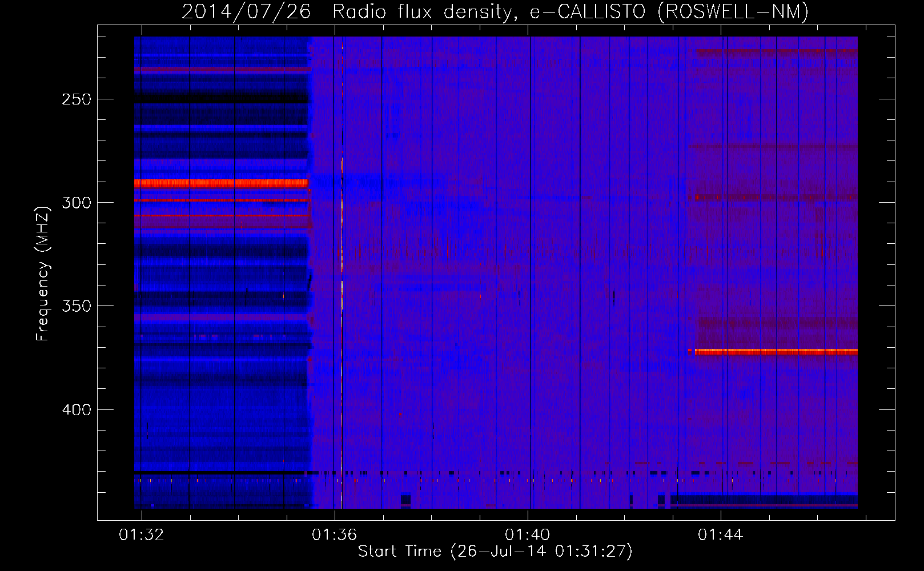Click the thick red band near 291 MHz
Screen dimensions: 924x571
pos(222,183)
